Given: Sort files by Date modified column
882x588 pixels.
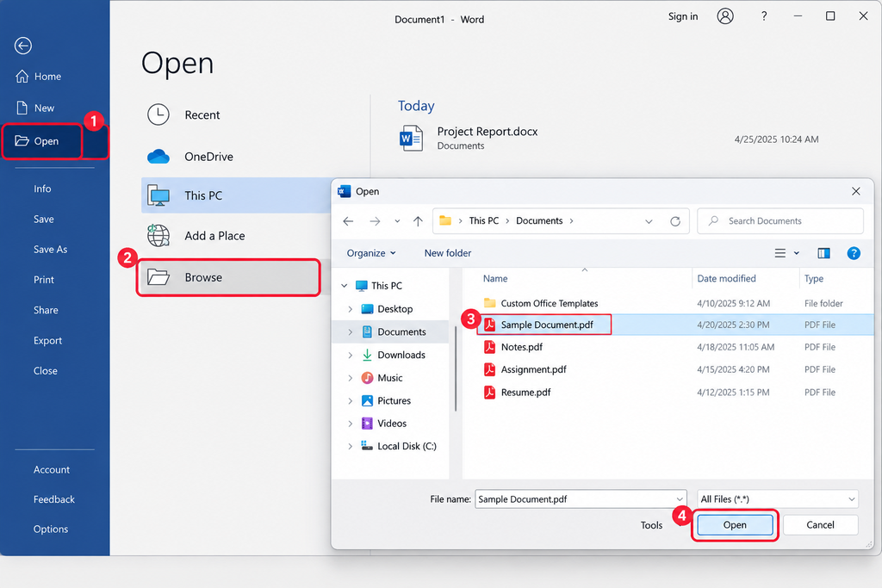Looking at the screenshot, I should pyautogui.click(x=726, y=279).
